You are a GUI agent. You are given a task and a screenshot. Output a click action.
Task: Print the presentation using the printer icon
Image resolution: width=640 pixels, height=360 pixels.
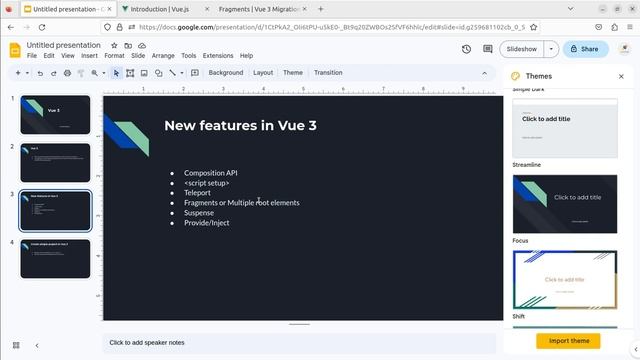coord(67,73)
